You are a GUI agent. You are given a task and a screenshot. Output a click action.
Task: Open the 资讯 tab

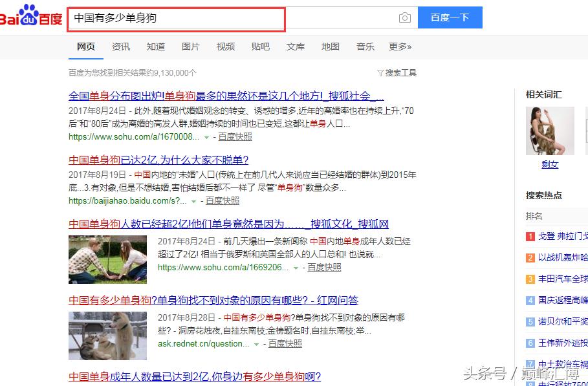pos(120,47)
